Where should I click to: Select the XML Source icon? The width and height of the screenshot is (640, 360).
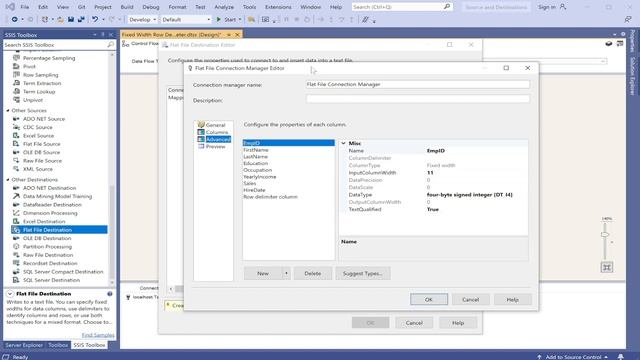pyautogui.click(x=16, y=169)
